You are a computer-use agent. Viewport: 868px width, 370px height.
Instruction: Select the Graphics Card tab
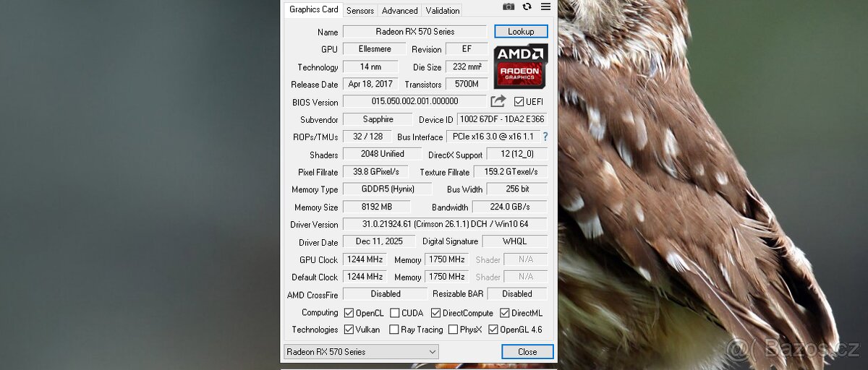[313, 9]
